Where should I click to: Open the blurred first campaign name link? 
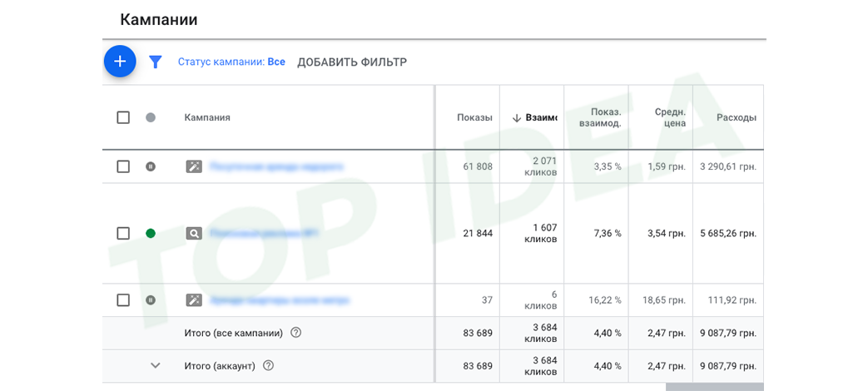(x=275, y=166)
